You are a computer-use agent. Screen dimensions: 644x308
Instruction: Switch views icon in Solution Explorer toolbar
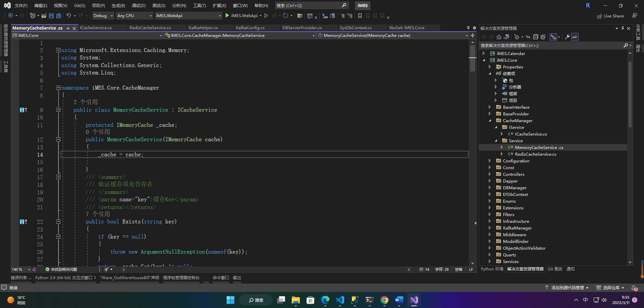click(506, 37)
